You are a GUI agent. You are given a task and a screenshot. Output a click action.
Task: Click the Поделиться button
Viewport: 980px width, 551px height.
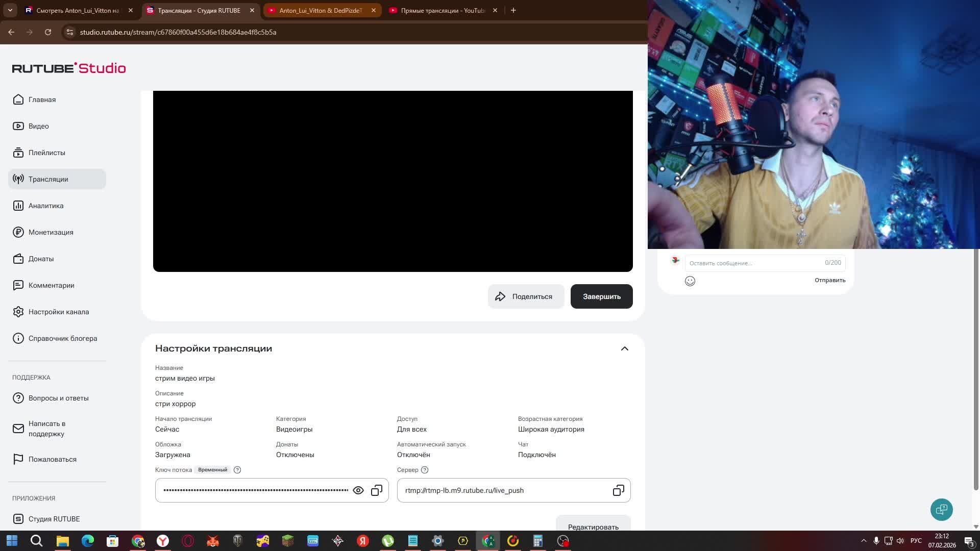tap(526, 296)
